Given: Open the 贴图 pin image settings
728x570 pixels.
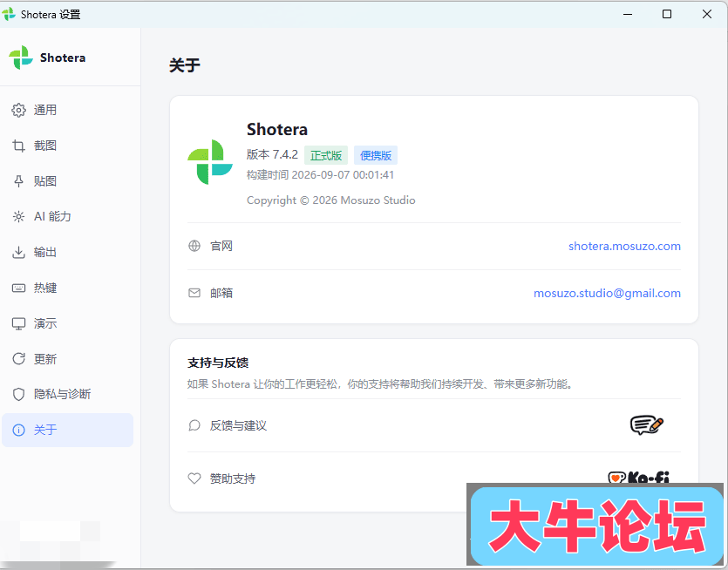Looking at the screenshot, I should click(67, 181).
